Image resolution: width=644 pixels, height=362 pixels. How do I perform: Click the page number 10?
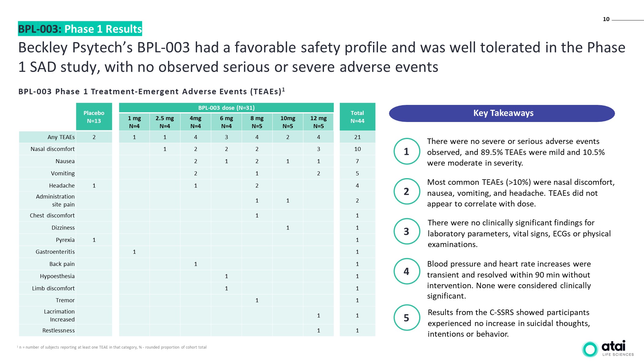606,19
